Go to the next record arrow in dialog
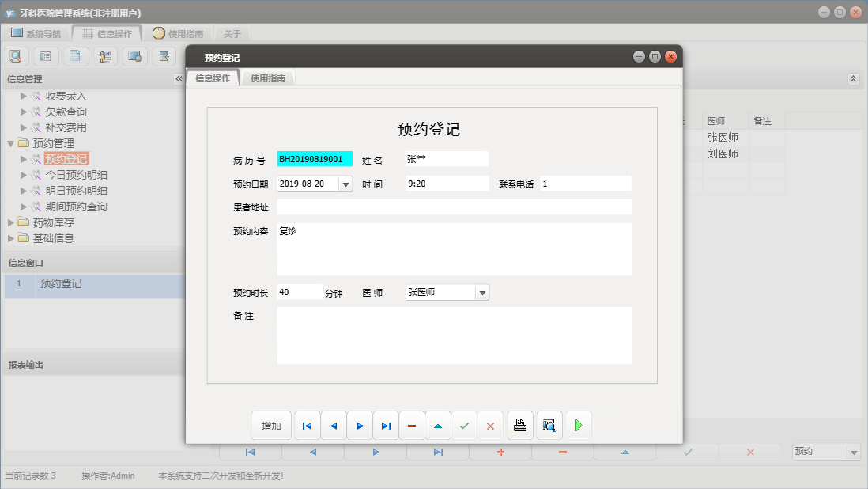The width and height of the screenshot is (868, 489). pos(360,425)
